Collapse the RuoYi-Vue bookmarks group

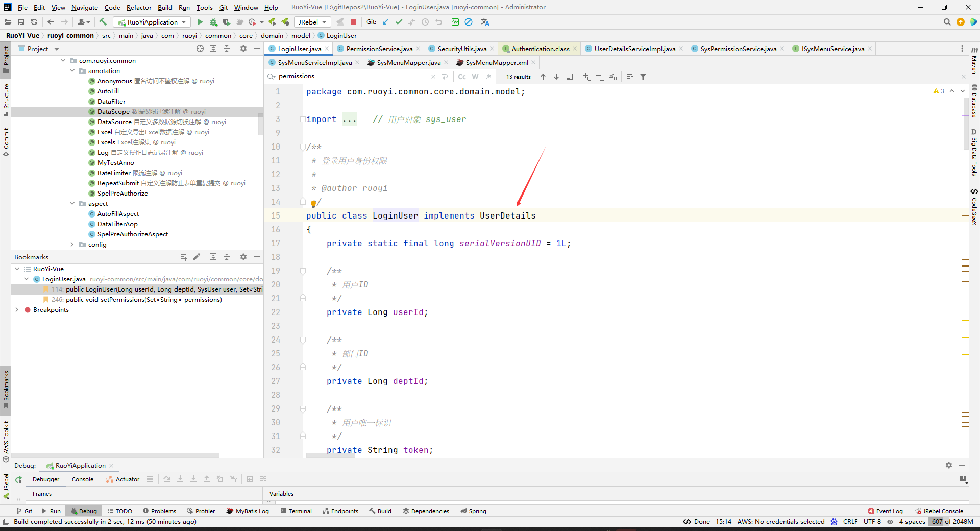(x=17, y=269)
